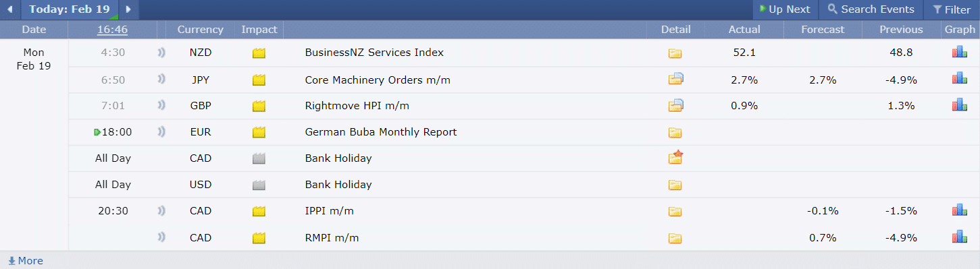Click the Impact column header
This screenshot has height=269, width=980.
pos(259,30)
